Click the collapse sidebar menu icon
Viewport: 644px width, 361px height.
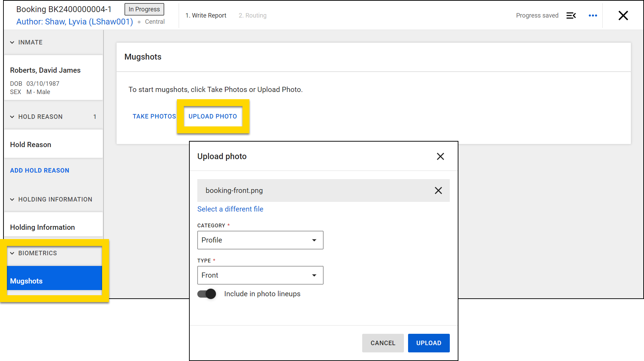coord(571,16)
